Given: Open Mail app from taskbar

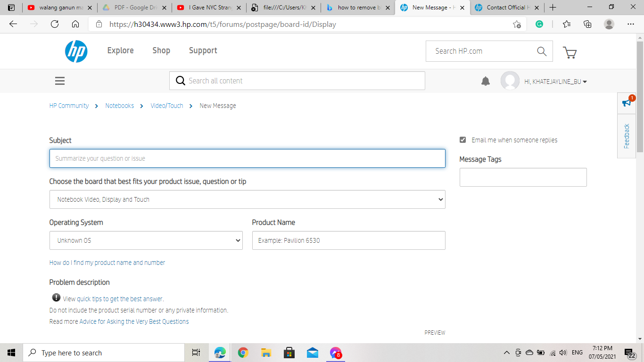Looking at the screenshot, I should pos(312,353).
